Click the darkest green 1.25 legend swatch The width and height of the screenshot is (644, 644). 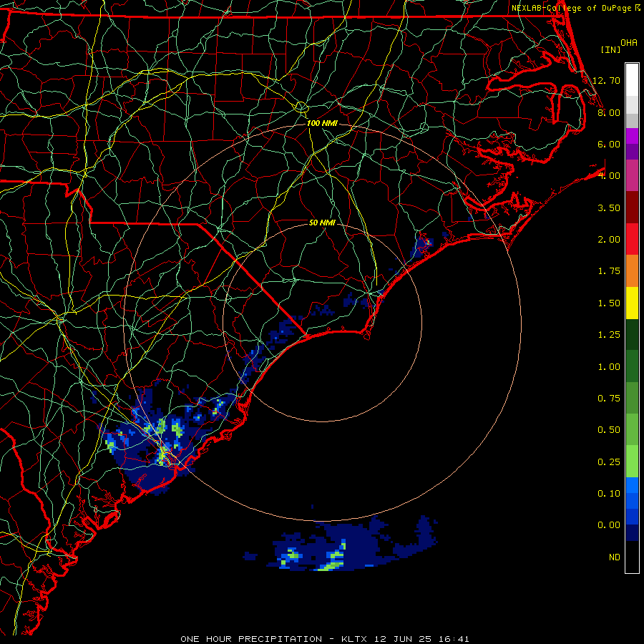point(632,334)
